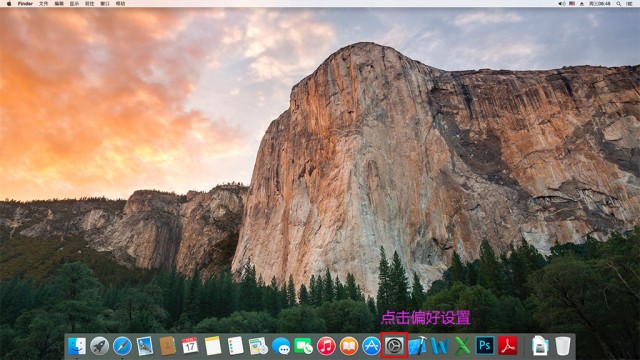Open Messages speech bubble icon
This screenshot has width=640, height=360.
281,346
